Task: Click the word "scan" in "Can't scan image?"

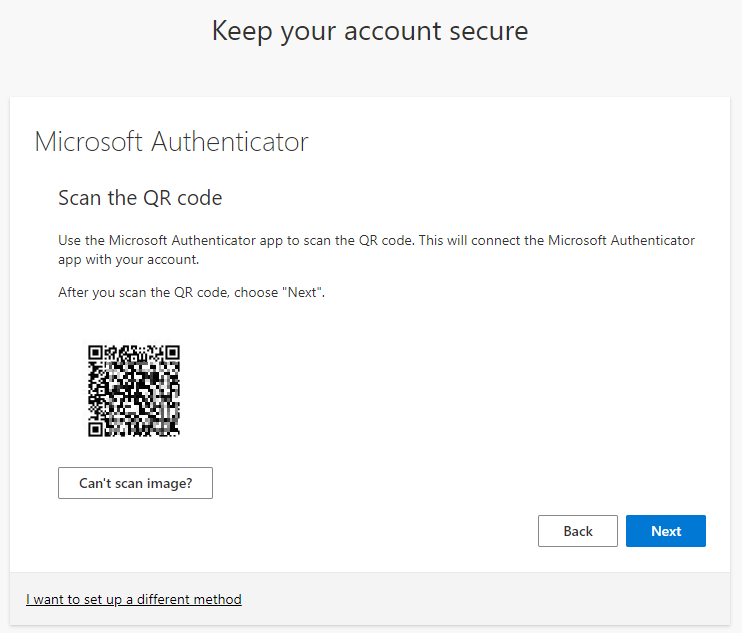Action: coord(131,483)
